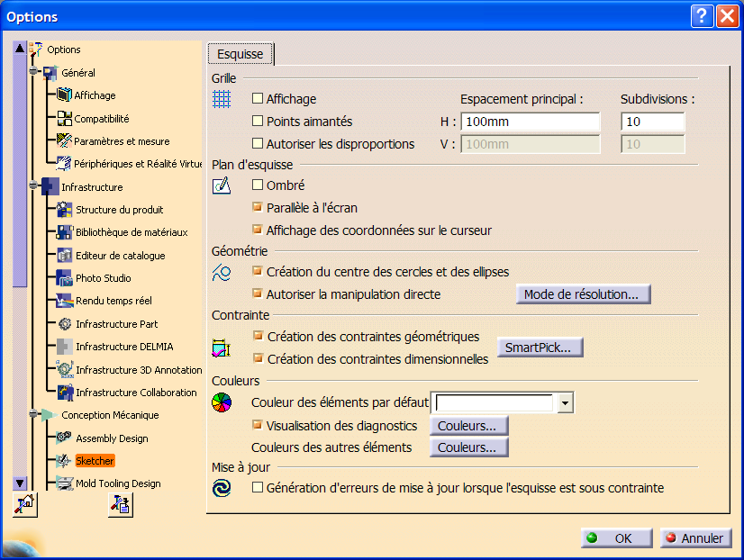744x560 pixels.
Task: Uncheck Création du centre des cercles
Action: click(x=258, y=271)
